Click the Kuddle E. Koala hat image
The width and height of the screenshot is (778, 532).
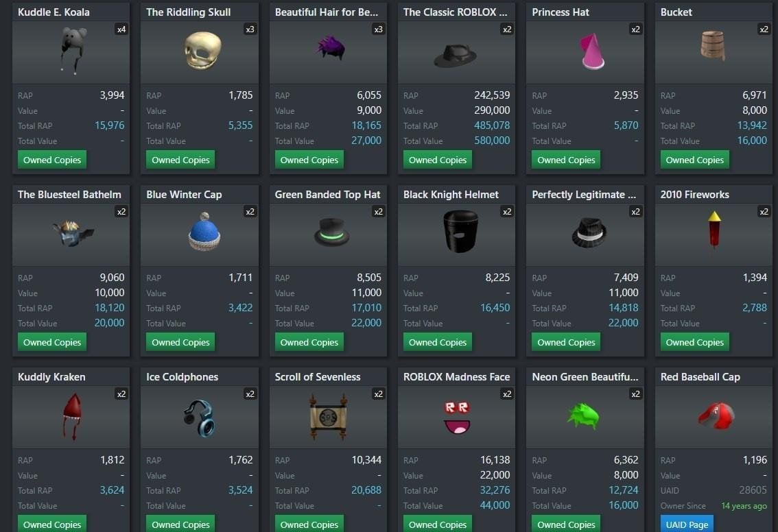click(x=74, y=51)
